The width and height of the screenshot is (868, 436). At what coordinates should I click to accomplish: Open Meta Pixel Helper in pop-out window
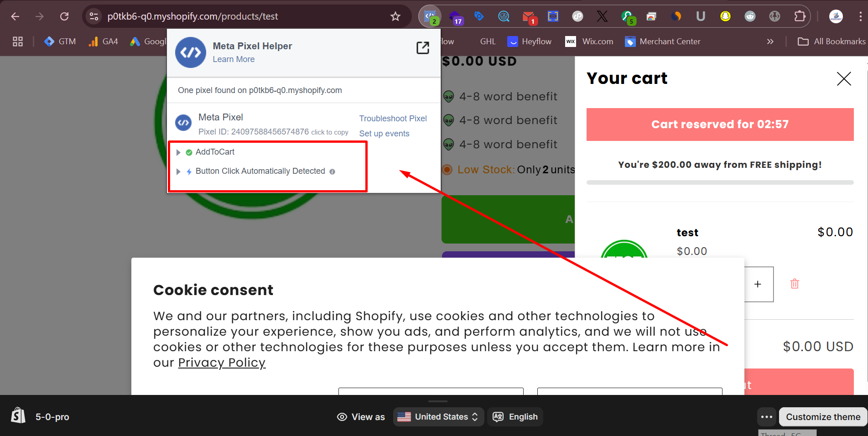pos(422,48)
